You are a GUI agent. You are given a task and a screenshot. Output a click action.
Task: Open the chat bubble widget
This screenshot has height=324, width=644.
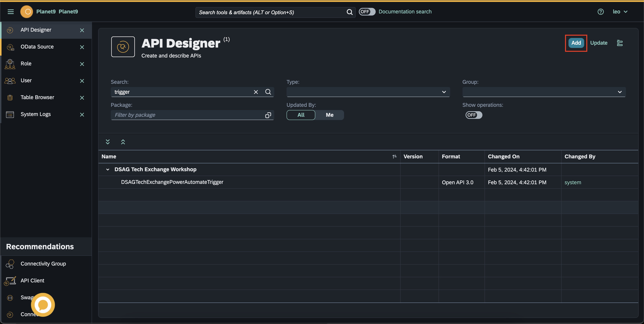pyautogui.click(x=43, y=305)
